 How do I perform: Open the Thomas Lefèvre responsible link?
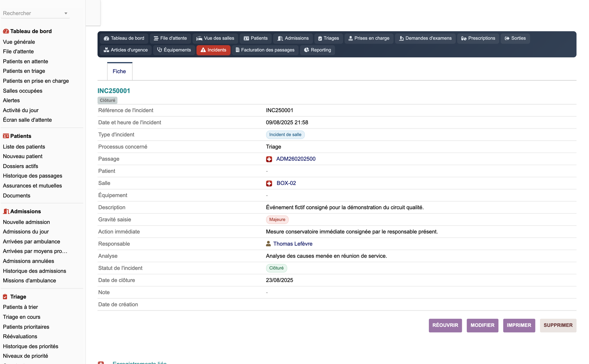[293, 244]
